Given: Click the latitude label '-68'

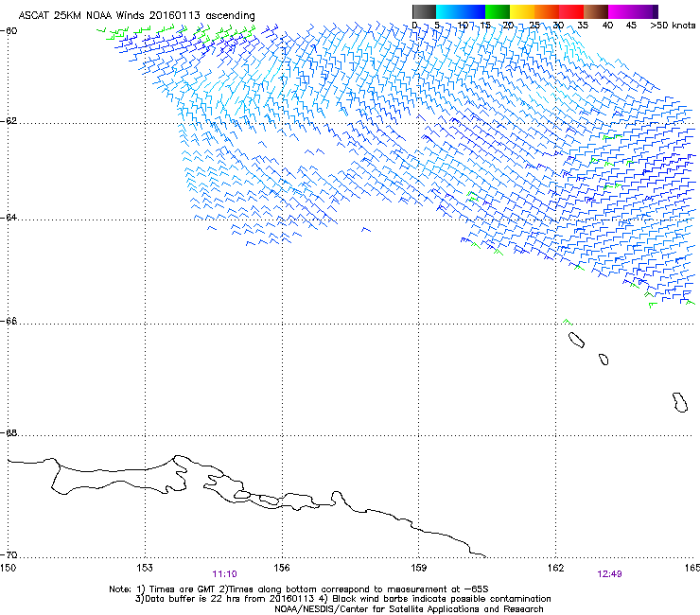Looking at the screenshot, I should tap(9, 432).
